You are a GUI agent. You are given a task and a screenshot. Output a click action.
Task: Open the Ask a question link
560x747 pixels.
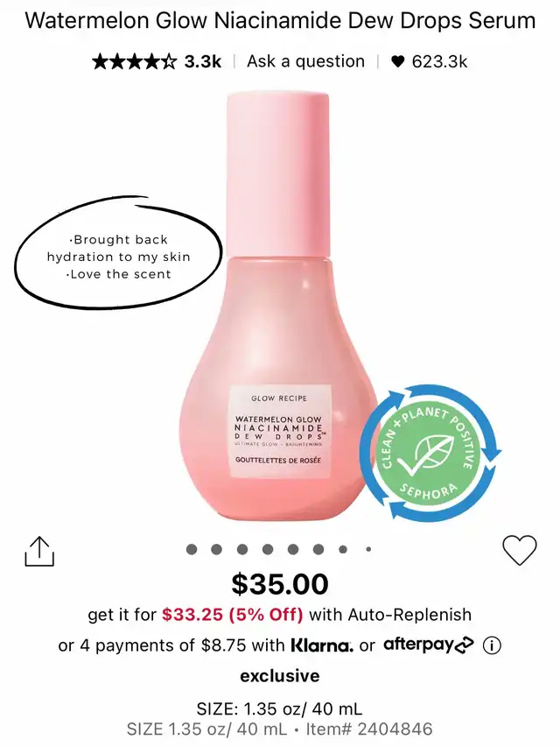(x=305, y=61)
